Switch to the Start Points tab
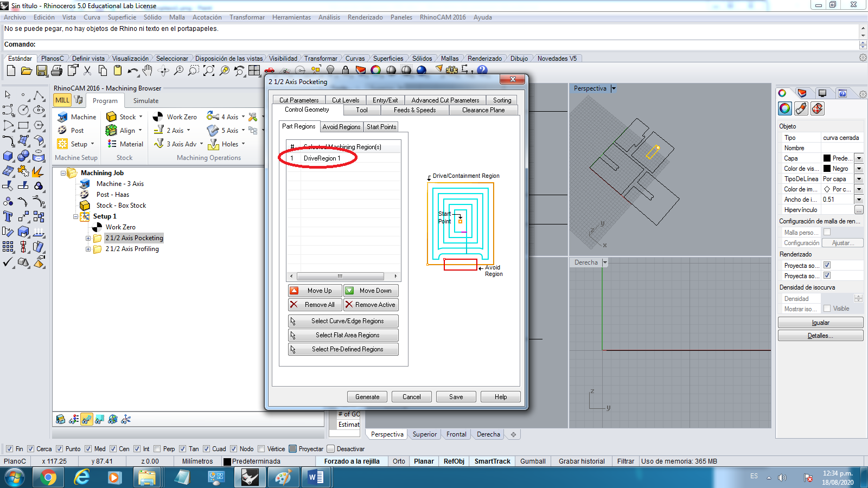868x488 pixels. [x=381, y=127]
